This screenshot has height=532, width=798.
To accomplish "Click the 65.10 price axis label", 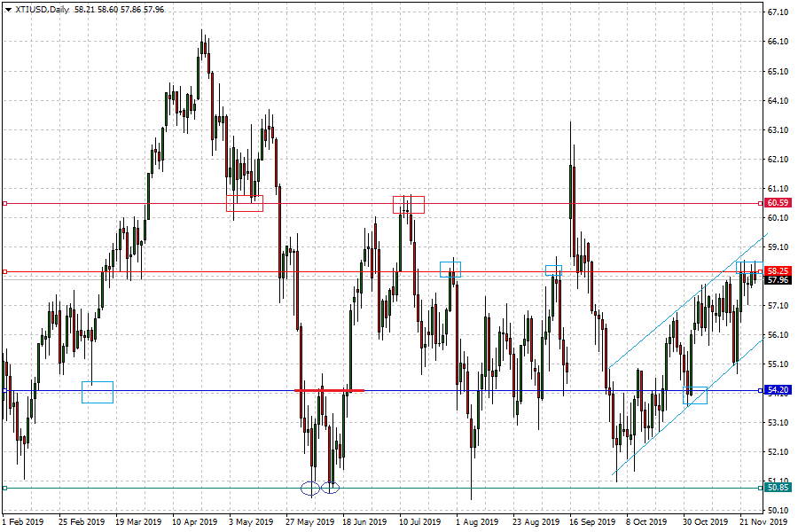I will (778, 72).
